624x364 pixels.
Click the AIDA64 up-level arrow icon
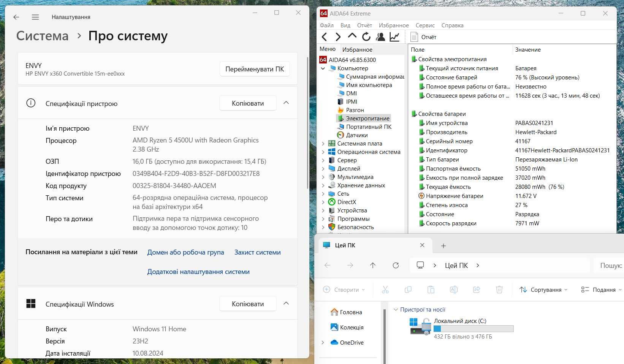pos(352,36)
